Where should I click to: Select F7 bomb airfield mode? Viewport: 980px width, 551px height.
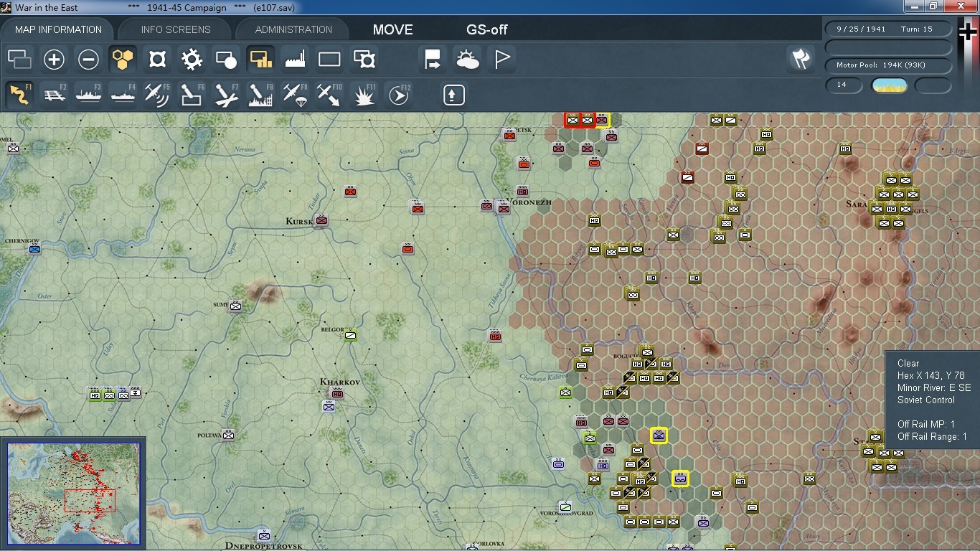226,95
